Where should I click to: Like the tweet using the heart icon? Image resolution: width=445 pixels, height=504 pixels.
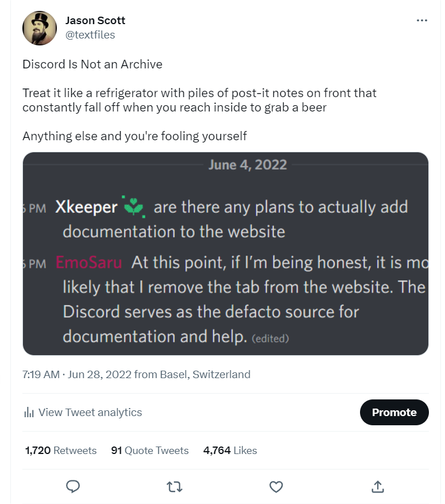276,486
